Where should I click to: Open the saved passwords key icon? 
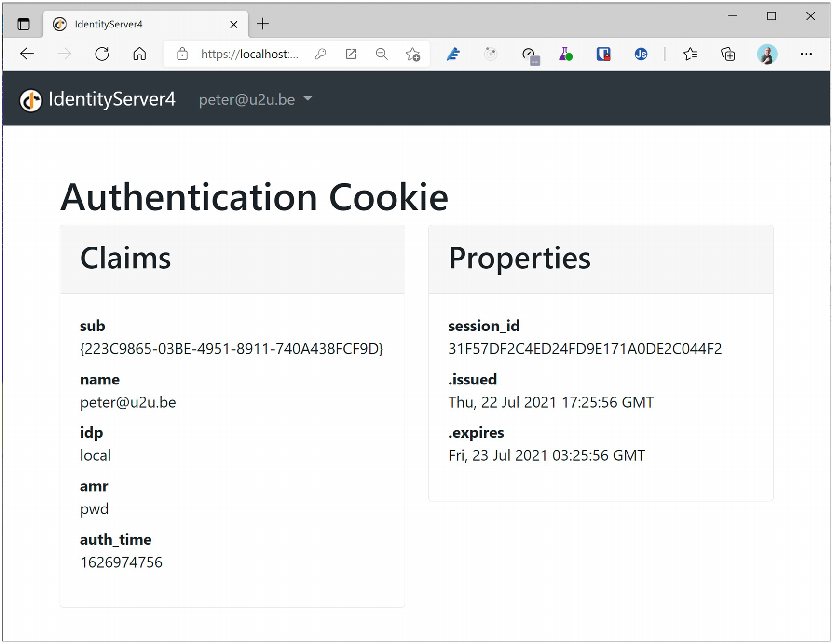(320, 54)
